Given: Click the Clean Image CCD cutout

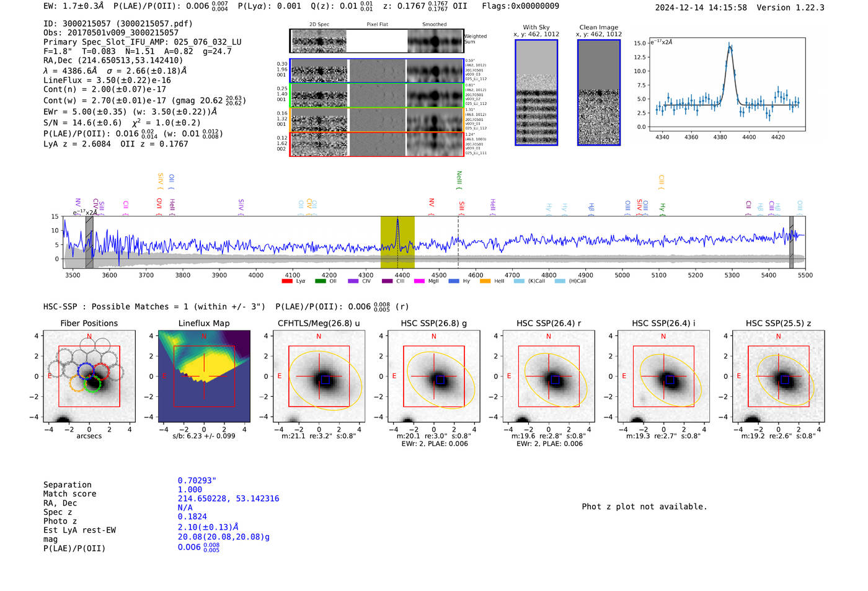Looking at the screenshot, I should click(599, 92).
